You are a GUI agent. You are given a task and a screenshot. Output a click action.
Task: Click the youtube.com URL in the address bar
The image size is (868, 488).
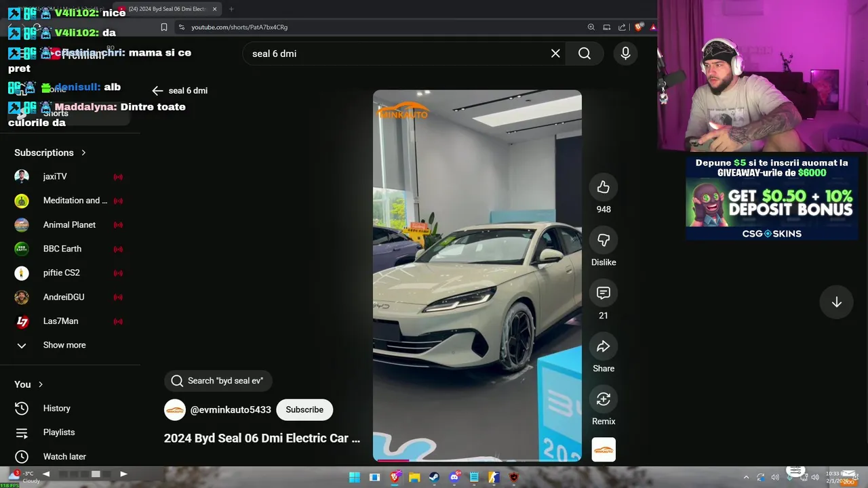click(x=239, y=27)
